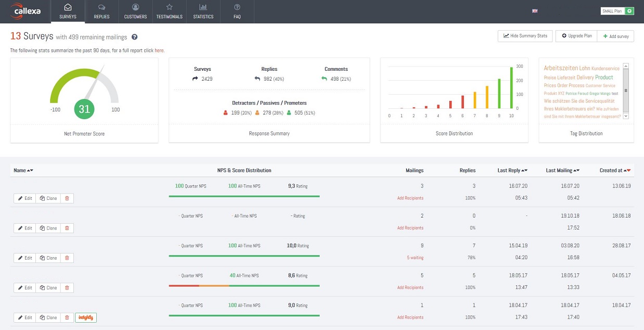The image size is (644, 330).
Task: Open the Testimonials tab
Action: click(169, 11)
